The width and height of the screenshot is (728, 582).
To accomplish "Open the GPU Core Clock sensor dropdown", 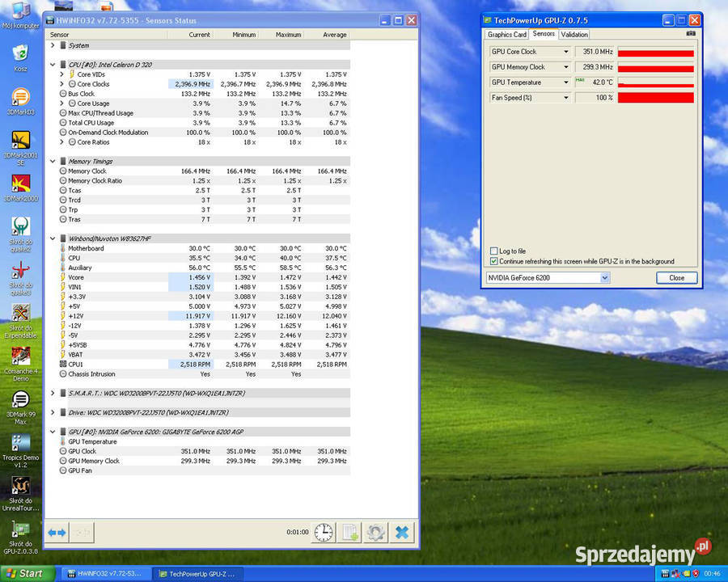I will click(566, 52).
